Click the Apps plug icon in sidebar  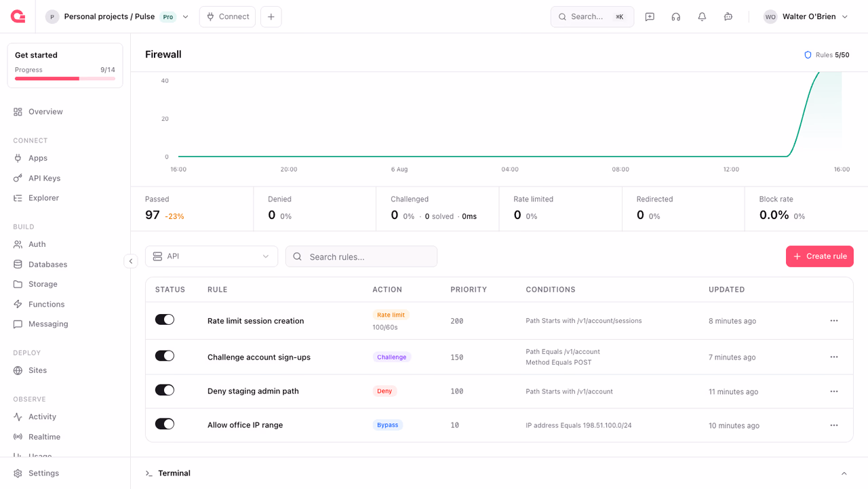click(x=18, y=158)
